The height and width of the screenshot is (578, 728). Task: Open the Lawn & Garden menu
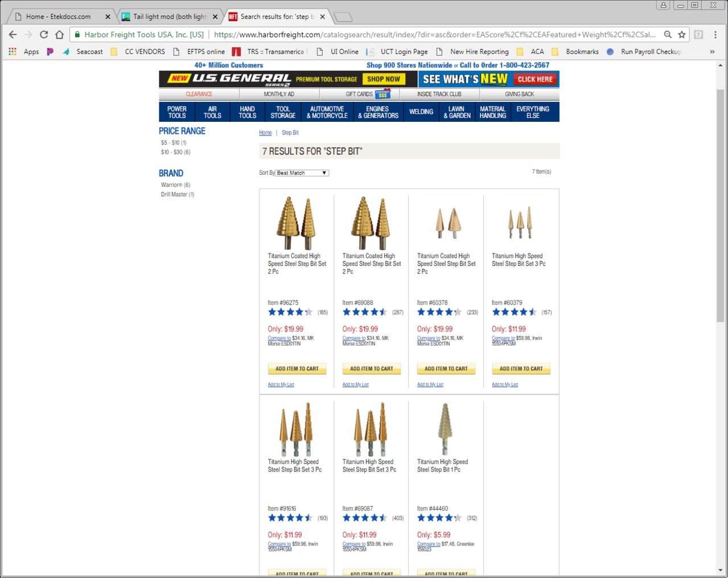coord(457,112)
